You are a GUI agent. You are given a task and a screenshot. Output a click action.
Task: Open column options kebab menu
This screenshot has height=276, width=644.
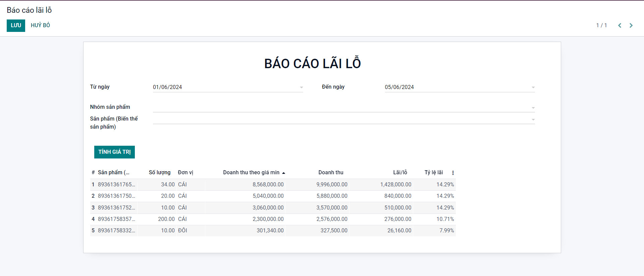[x=453, y=173]
